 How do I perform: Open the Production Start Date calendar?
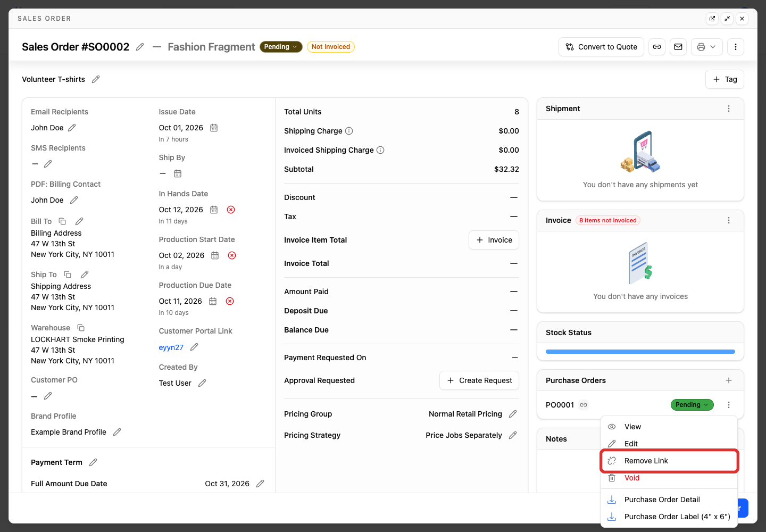coord(215,255)
